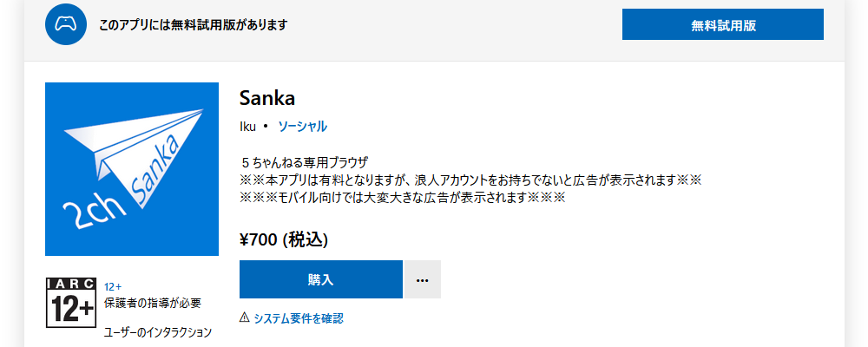Image resolution: width=868 pixels, height=347 pixels.
Task: Open the more options ellipsis button
Action: [x=423, y=279]
